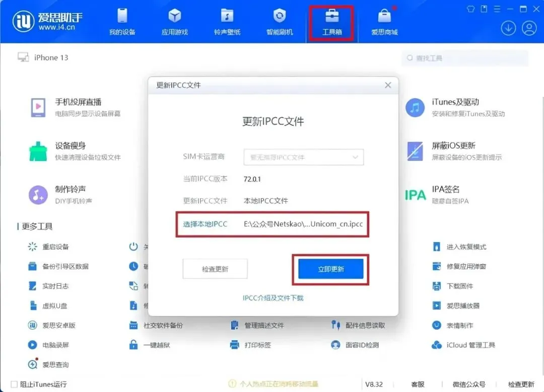Close the 更新IPCC文件 dialog
The height and width of the screenshot is (392, 544).
388,85
